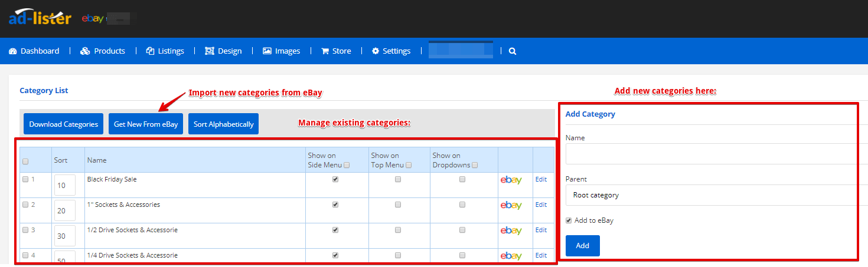
Task: Click the Sort column header
Action: click(x=61, y=160)
